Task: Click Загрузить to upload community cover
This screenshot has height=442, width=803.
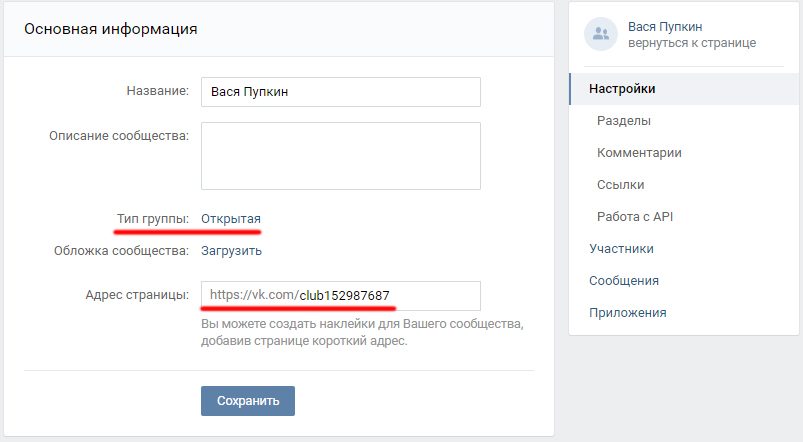Action: [x=231, y=251]
